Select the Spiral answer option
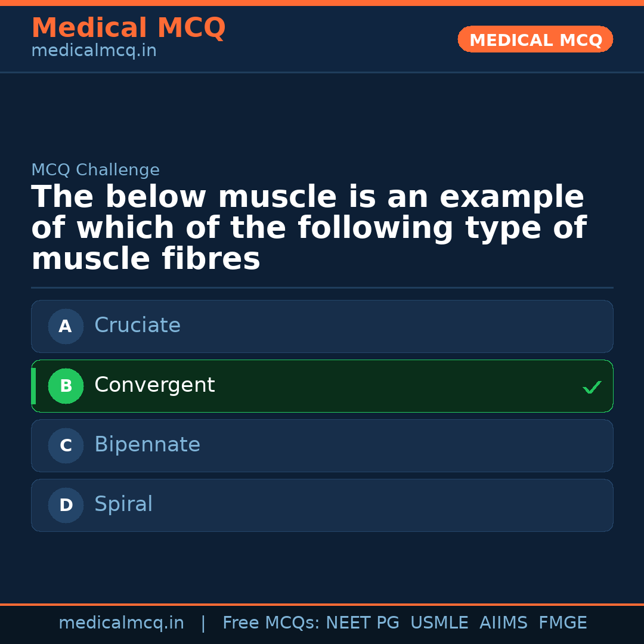 tap(322, 505)
